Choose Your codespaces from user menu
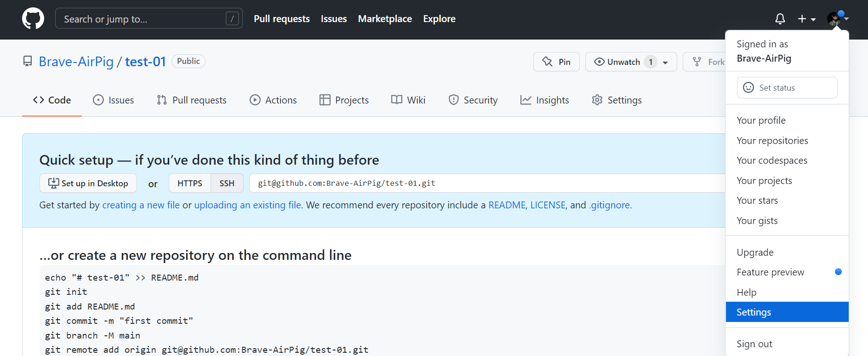 point(787,161)
